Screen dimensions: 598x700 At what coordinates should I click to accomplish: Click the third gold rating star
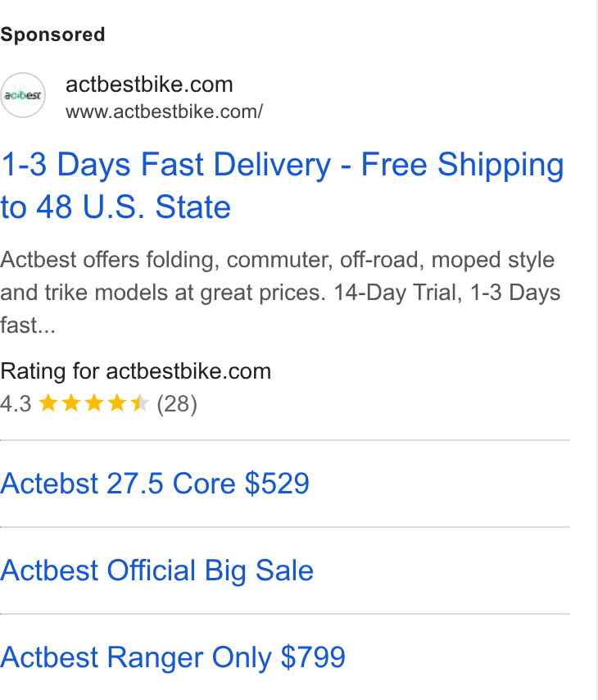[94, 403]
